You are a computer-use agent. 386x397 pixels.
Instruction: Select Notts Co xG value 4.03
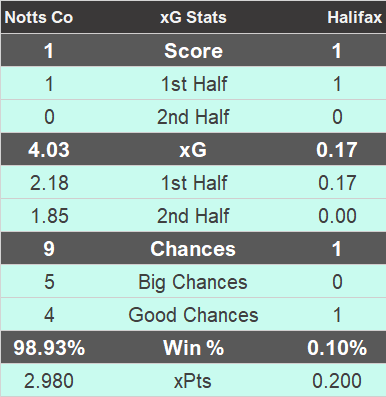click(49, 150)
